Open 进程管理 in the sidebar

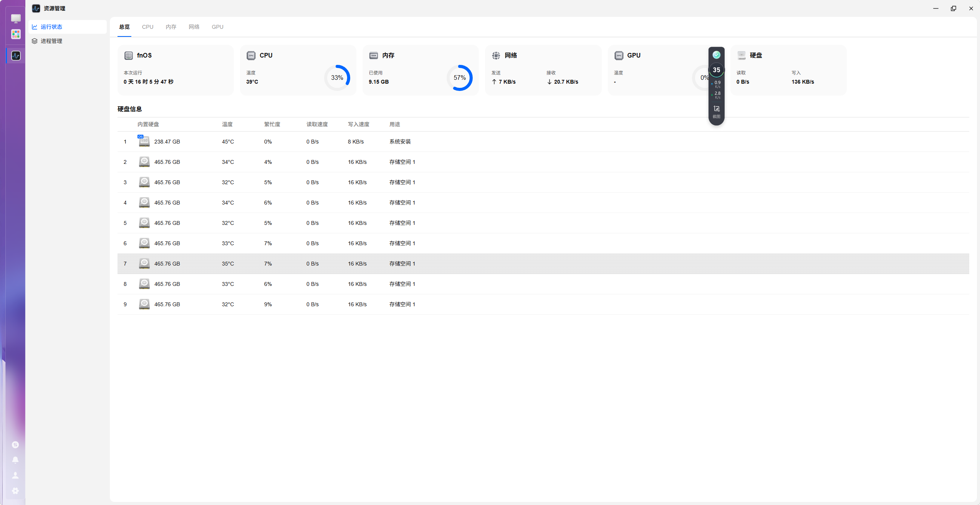(x=68, y=41)
